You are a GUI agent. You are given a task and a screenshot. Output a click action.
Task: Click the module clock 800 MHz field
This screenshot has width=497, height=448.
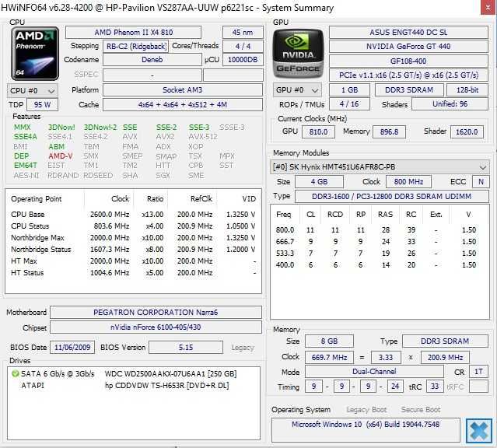[408, 182]
